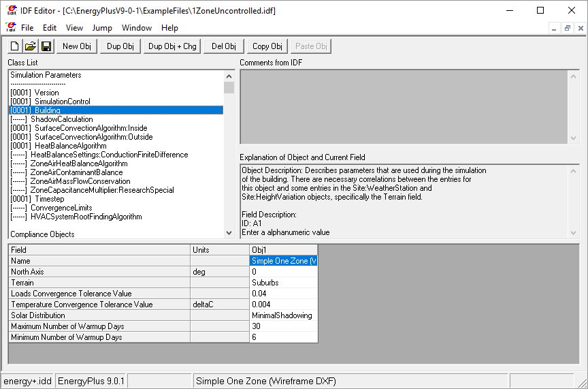Viewport: 588px width, 389px height.
Task: Click the Comments from IDF text area
Action: (x=404, y=107)
